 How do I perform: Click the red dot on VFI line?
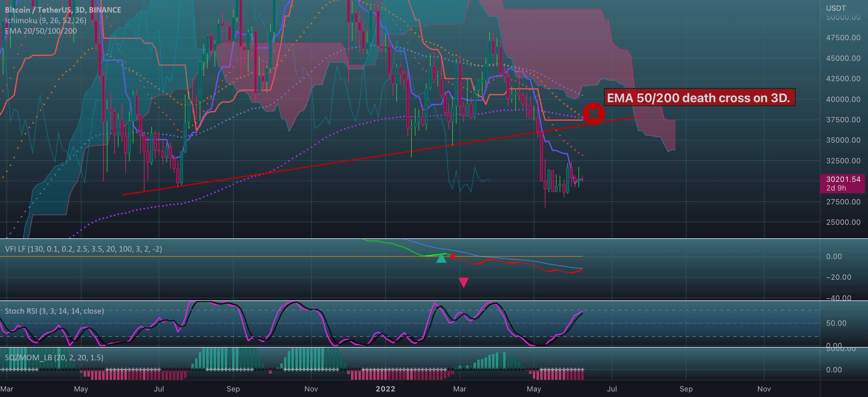pyautogui.click(x=453, y=257)
